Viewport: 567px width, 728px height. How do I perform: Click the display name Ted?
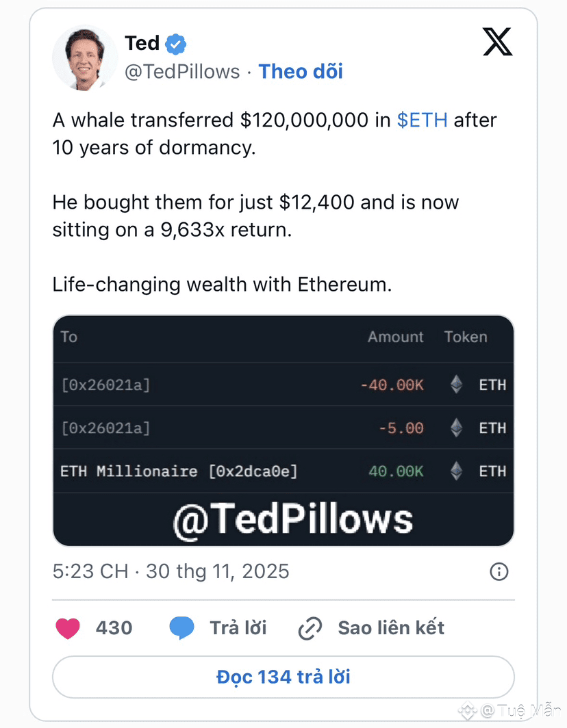click(x=142, y=43)
